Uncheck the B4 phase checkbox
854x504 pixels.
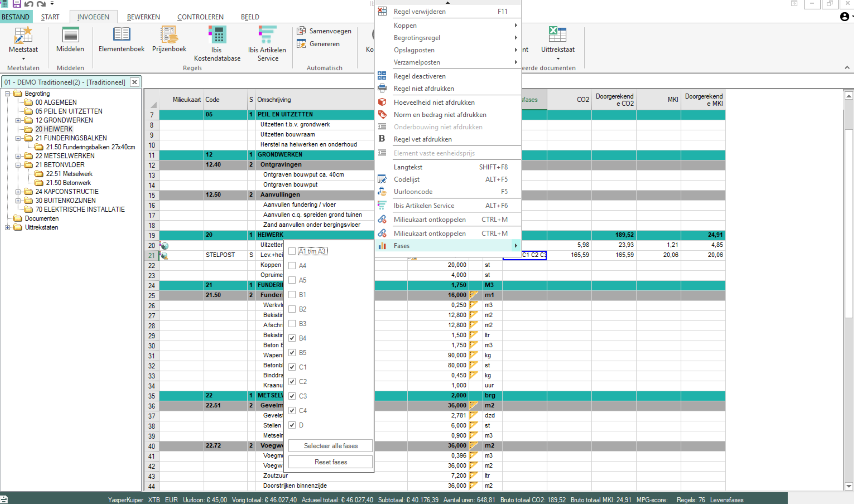pos(292,338)
